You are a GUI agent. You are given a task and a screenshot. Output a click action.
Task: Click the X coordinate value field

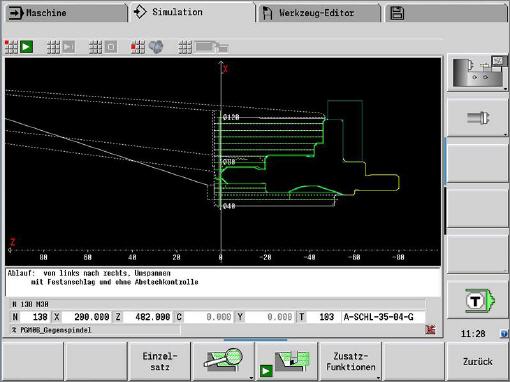click(x=87, y=317)
